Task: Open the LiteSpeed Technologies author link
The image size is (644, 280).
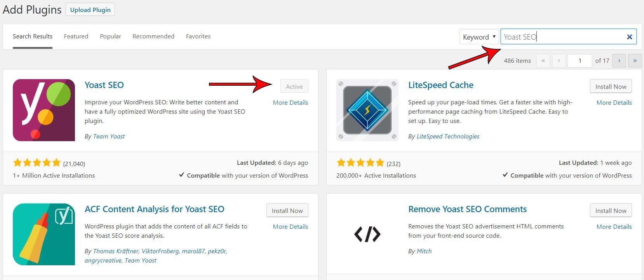Action: tap(448, 136)
